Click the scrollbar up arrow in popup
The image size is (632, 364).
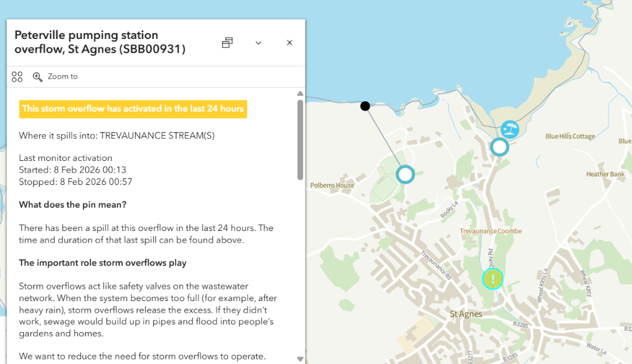click(x=300, y=93)
